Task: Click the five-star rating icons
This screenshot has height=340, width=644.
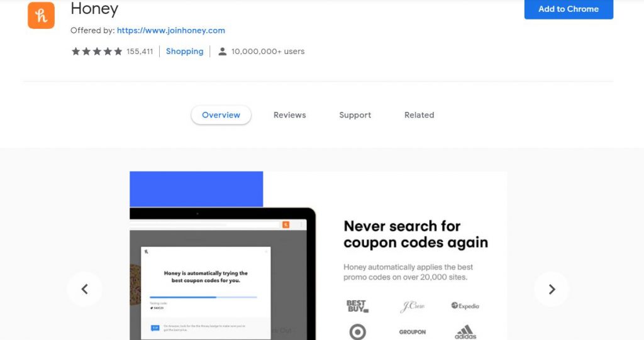Action: click(97, 52)
